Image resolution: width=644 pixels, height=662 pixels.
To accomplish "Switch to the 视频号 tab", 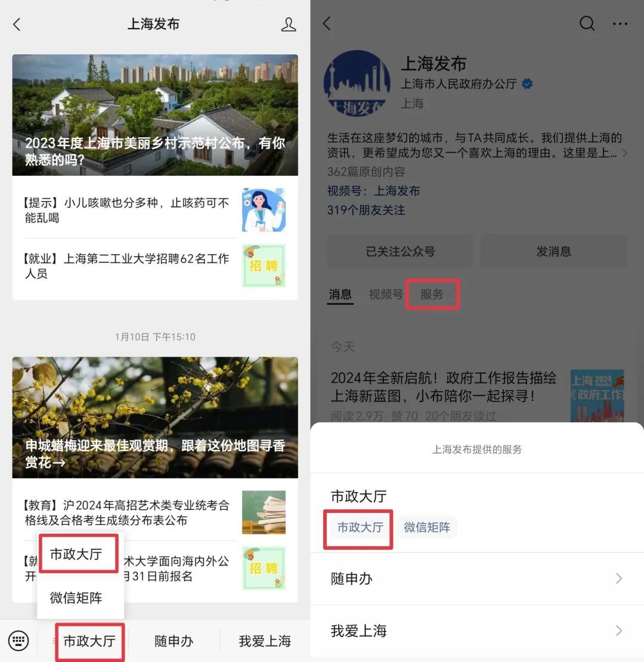I will click(386, 294).
